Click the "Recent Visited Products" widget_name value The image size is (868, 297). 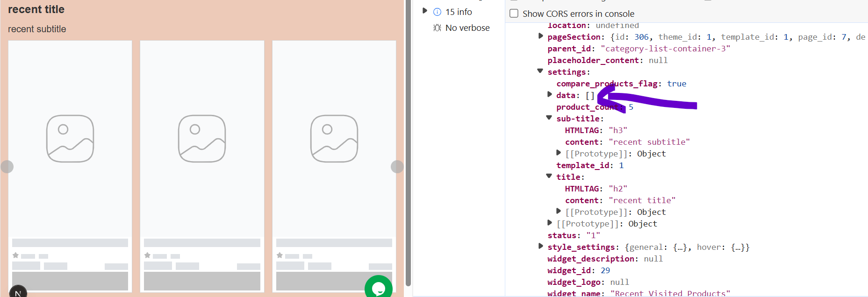point(670,293)
